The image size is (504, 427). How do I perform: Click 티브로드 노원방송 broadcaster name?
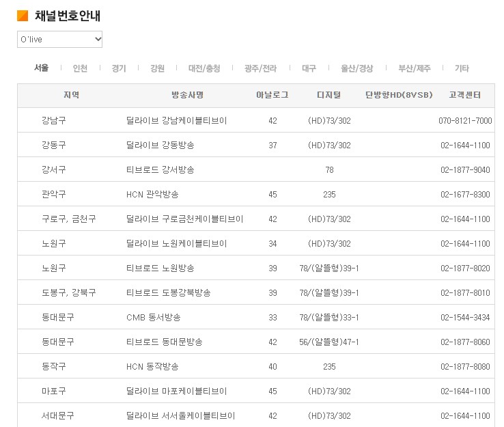pos(160,268)
